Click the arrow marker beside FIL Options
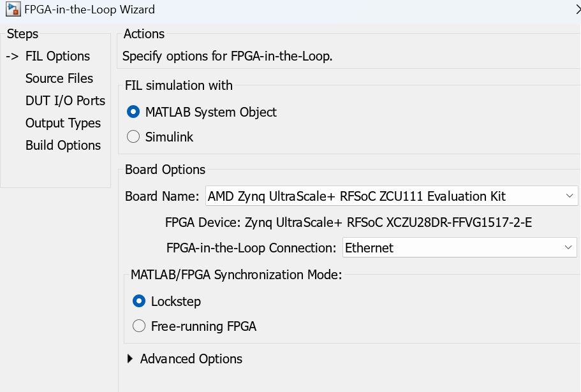Image resolution: width=581 pixels, height=392 pixels. click(x=13, y=56)
